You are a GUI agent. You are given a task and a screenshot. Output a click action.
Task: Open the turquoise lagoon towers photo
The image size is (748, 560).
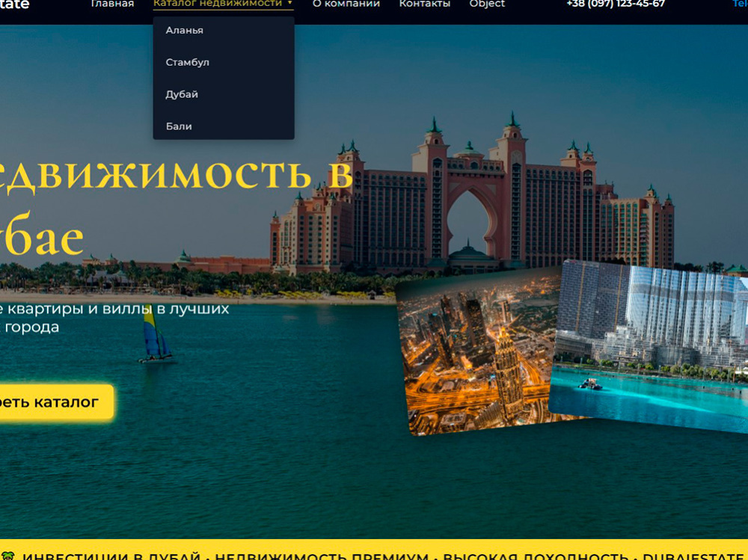point(650,345)
